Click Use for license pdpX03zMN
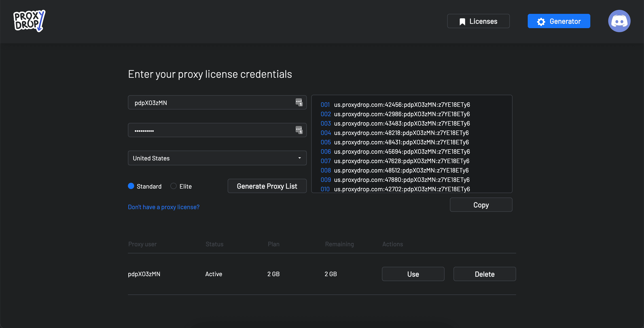Viewport: 644px width, 328px height. 413,274
